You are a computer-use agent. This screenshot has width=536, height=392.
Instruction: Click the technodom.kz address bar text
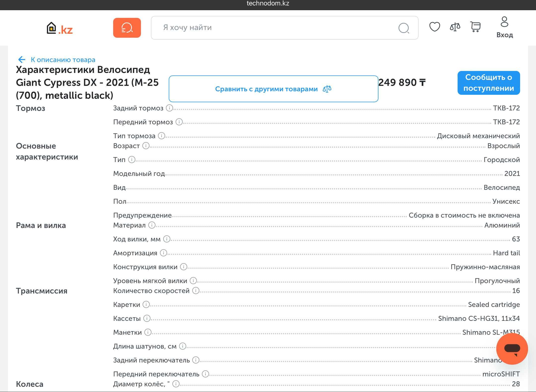[x=268, y=3]
